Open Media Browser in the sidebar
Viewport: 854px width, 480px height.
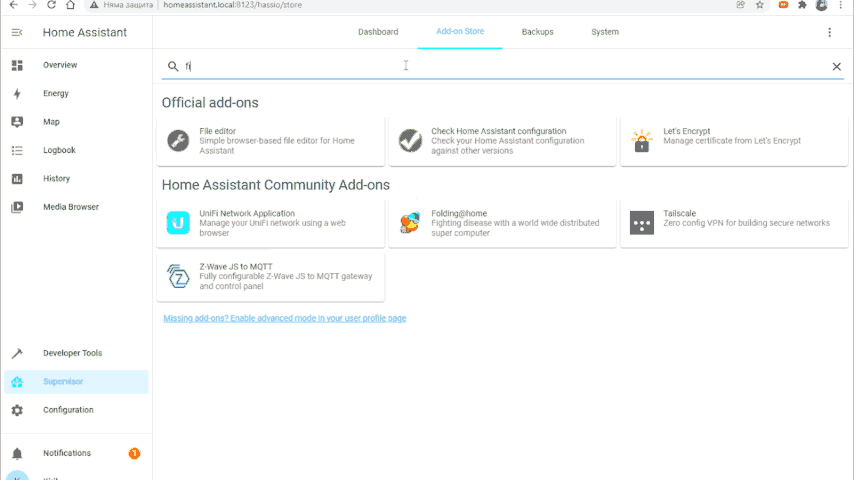click(76, 207)
